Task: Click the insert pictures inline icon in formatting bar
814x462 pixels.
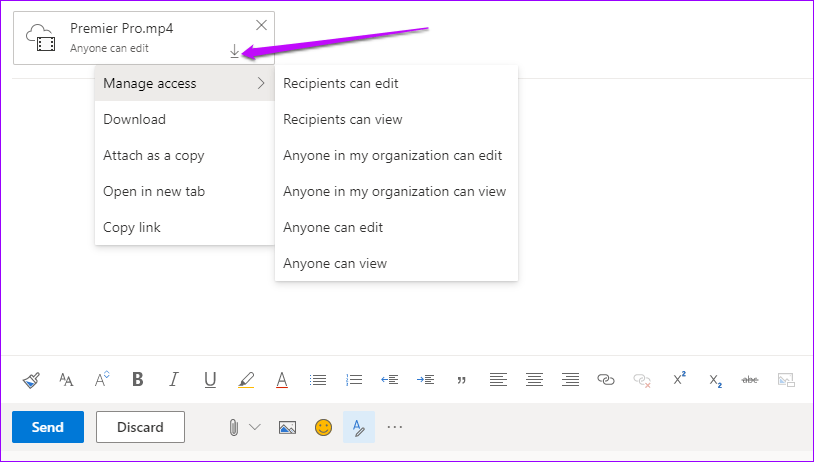Action: pos(786,380)
